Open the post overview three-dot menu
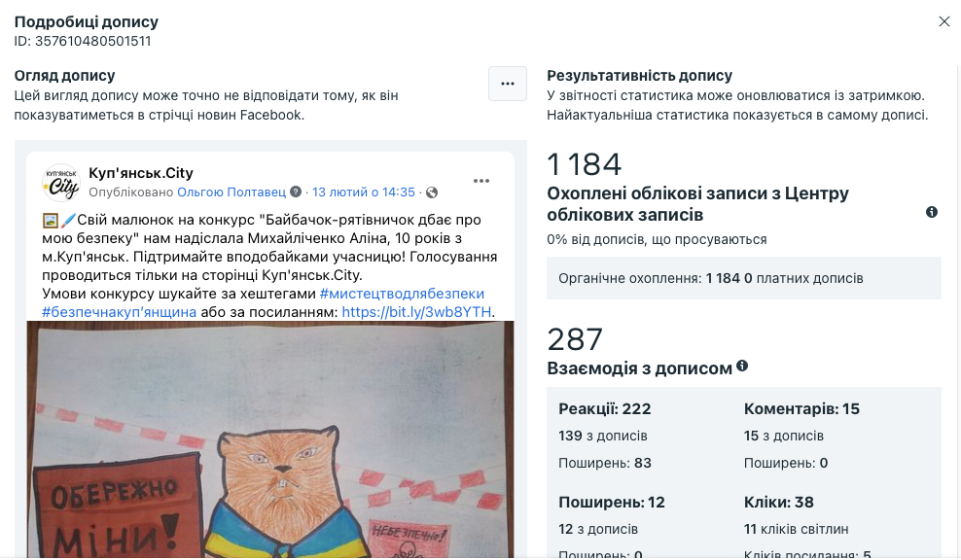961x560 pixels. pos(508,84)
